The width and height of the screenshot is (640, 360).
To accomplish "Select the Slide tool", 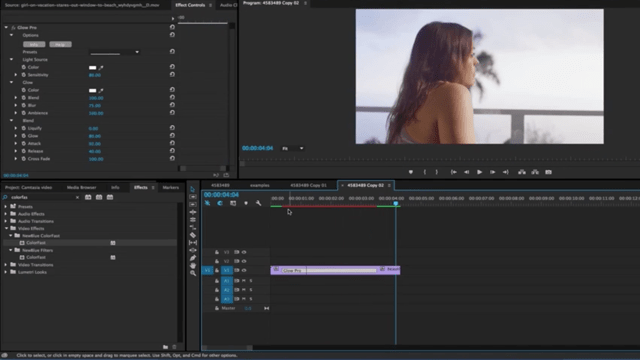I will (193, 250).
